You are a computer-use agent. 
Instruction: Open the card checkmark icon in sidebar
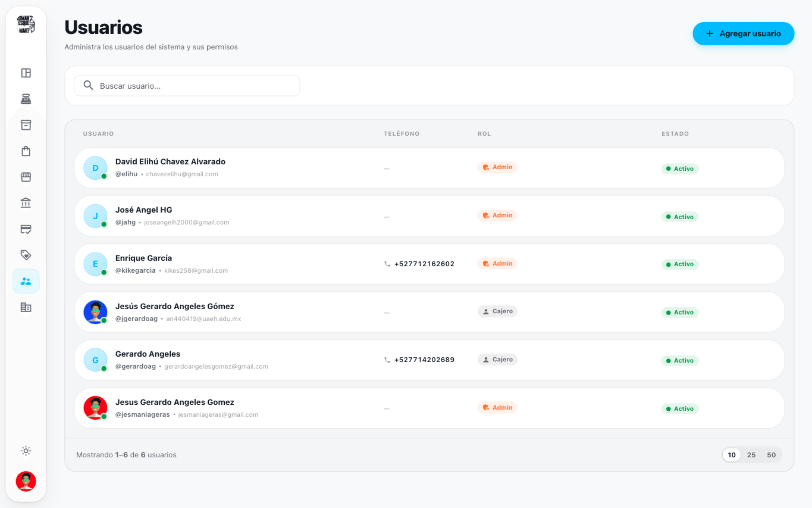tap(26, 229)
